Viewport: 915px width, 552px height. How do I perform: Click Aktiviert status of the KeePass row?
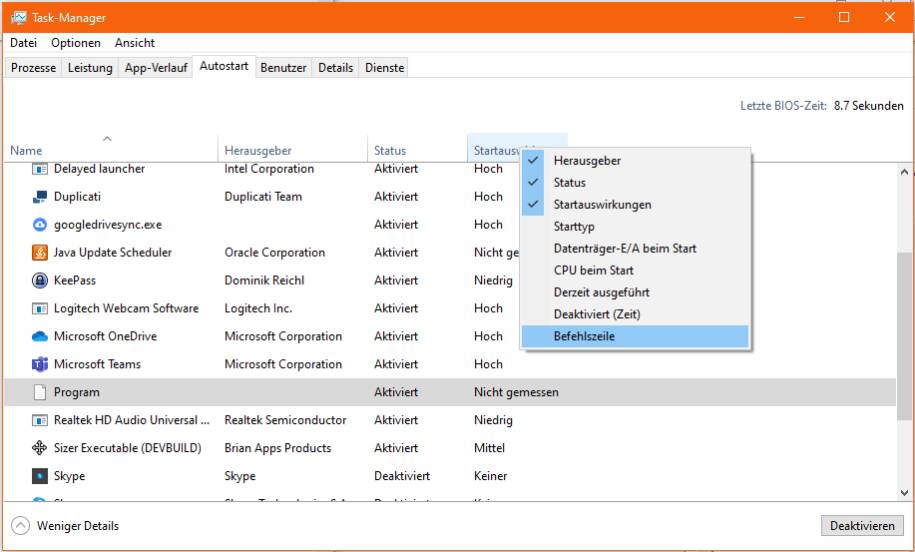396,281
